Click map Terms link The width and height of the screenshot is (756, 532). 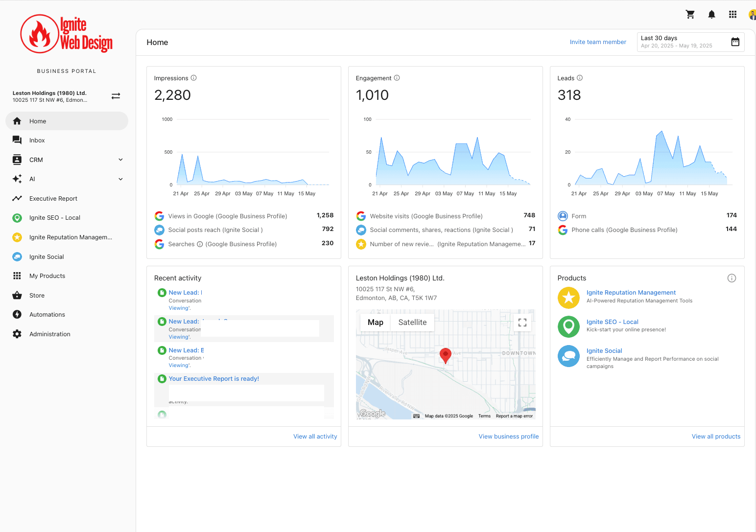coord(484,416)
